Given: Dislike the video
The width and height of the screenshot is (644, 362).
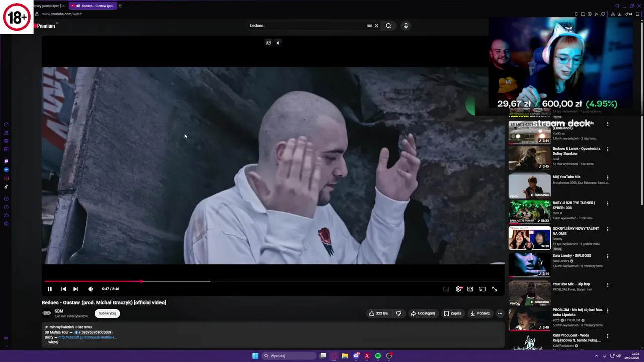Looking at the screenshot, I should (398, 313).
